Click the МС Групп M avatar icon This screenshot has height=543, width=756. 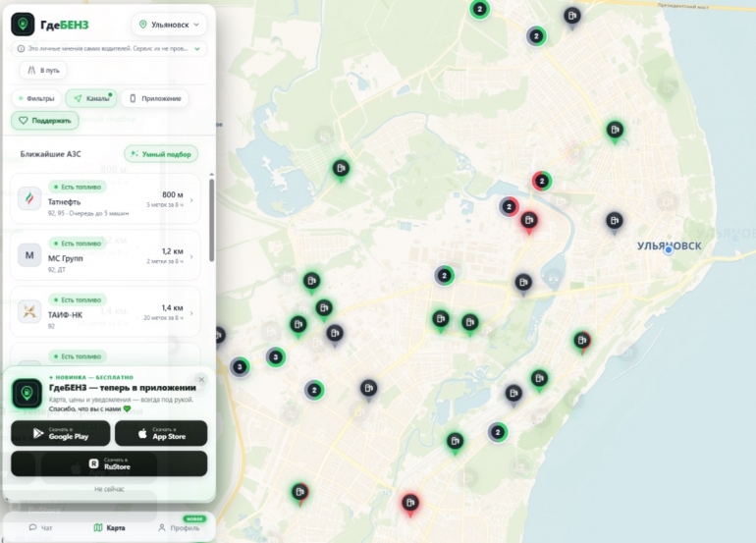coord(29,255)
